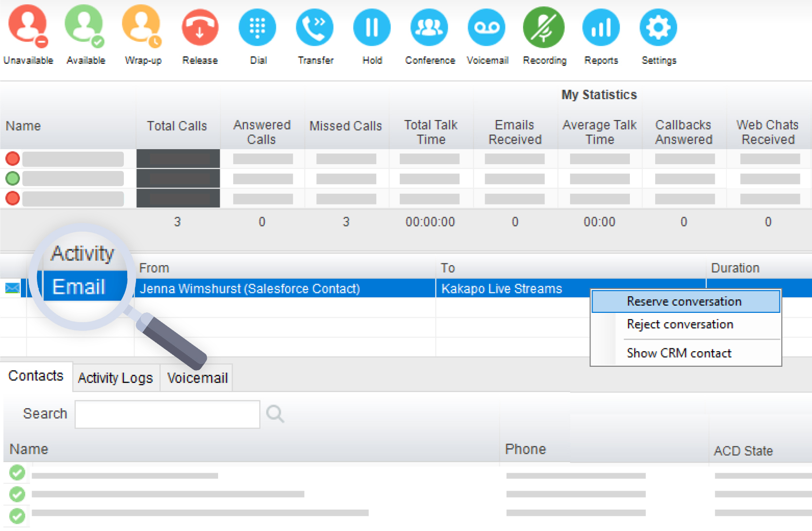Select Reject conversation menu entry
This screenshot has height=531, width=812.
pyautogui.click(x=680, y=325)
